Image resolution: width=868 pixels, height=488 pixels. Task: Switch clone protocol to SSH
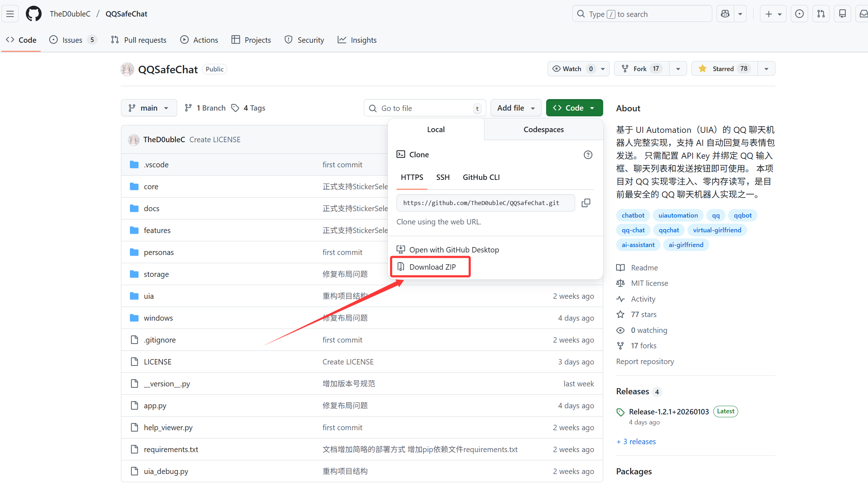(x=443, y=177)
